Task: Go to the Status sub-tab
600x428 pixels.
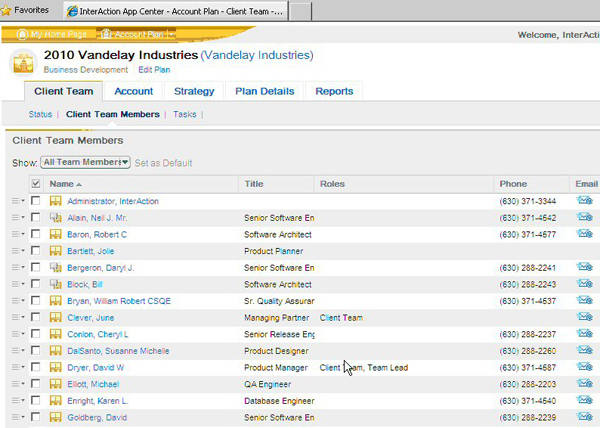Action: point(40,114)
